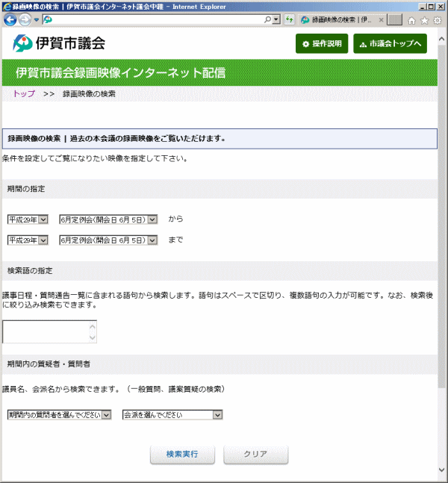Image resolution: width=448 pixels, height=483 pixels.
Task: Click the page scrollbar down arrow
Action: (441, 470)
